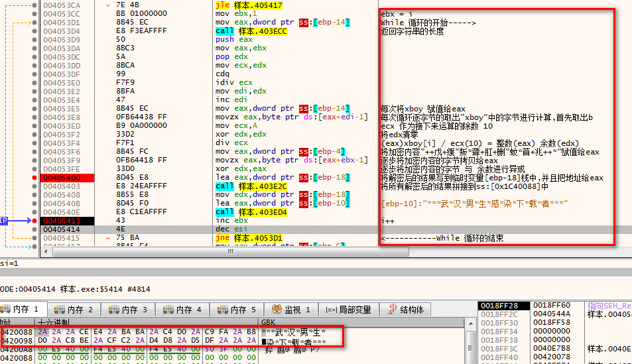Switch to the 内存 2 dump tab

point(75,309)
